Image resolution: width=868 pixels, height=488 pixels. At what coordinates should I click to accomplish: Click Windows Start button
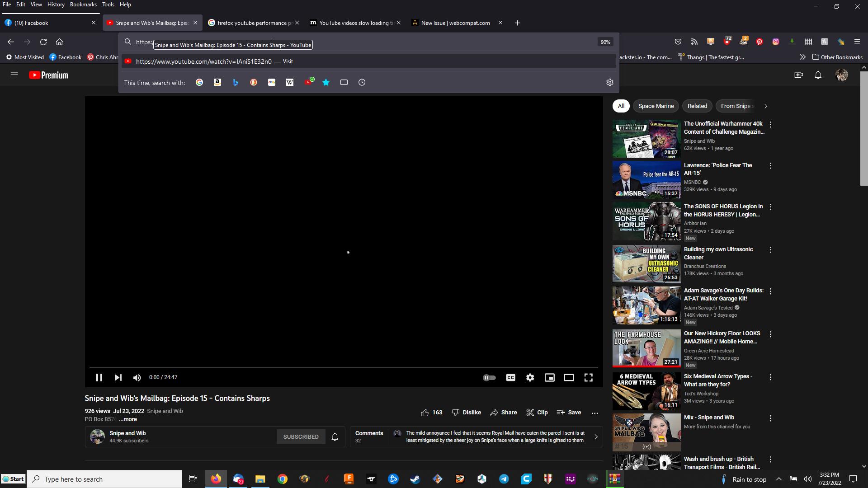pos(13,479)
